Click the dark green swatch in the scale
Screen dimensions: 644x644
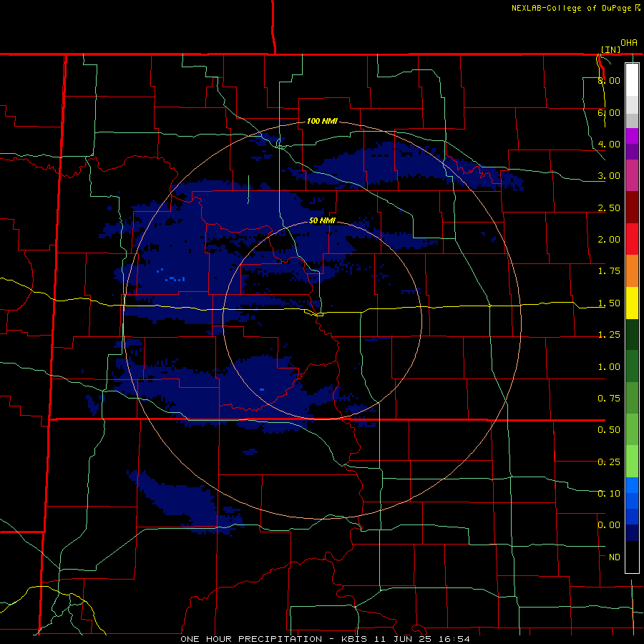tap(632, 335)
